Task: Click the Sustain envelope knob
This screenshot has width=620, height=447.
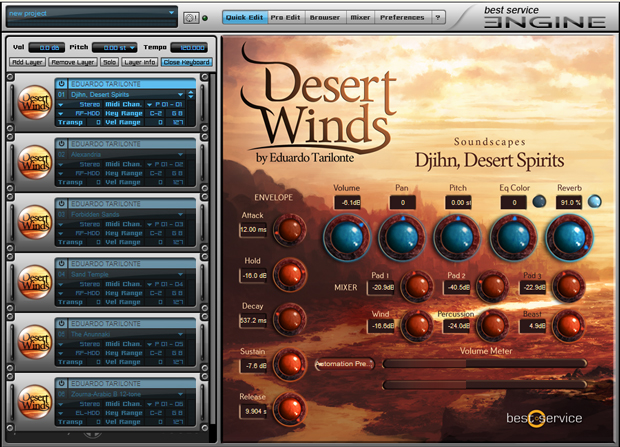Action: click(290, 365)
